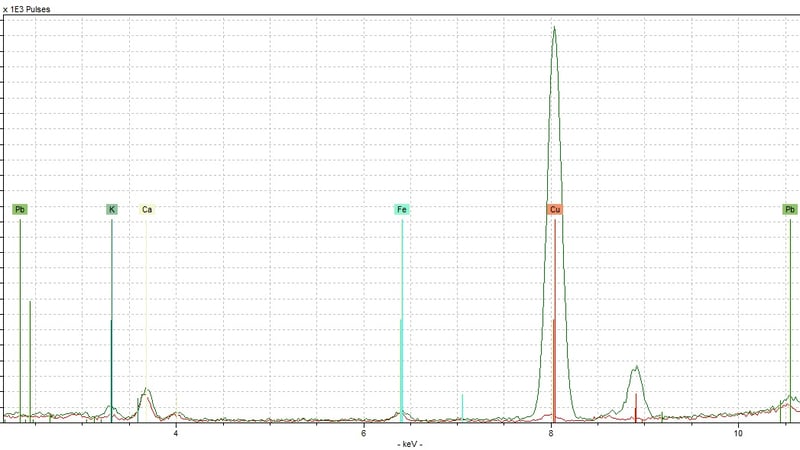Click the Ca peak in the spectrum
Image resolution: width=800 pixels, height=450 pixels.
(x=147, y=391)
